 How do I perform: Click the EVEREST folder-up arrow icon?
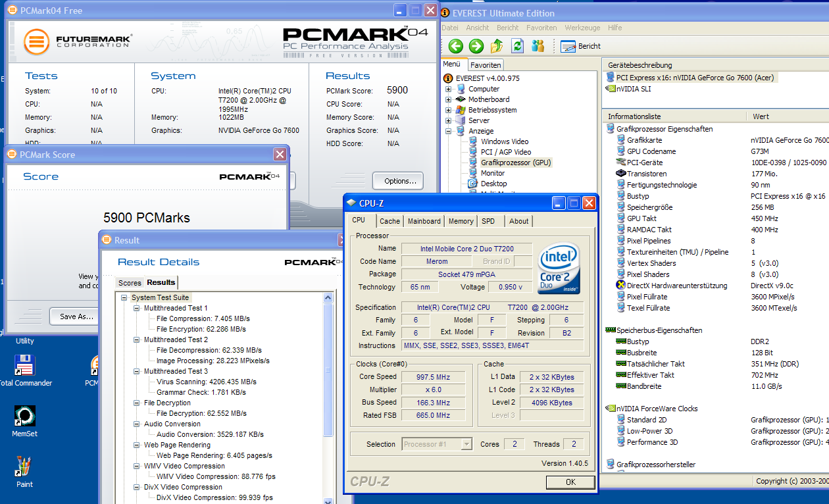click(x=497, y=45)
